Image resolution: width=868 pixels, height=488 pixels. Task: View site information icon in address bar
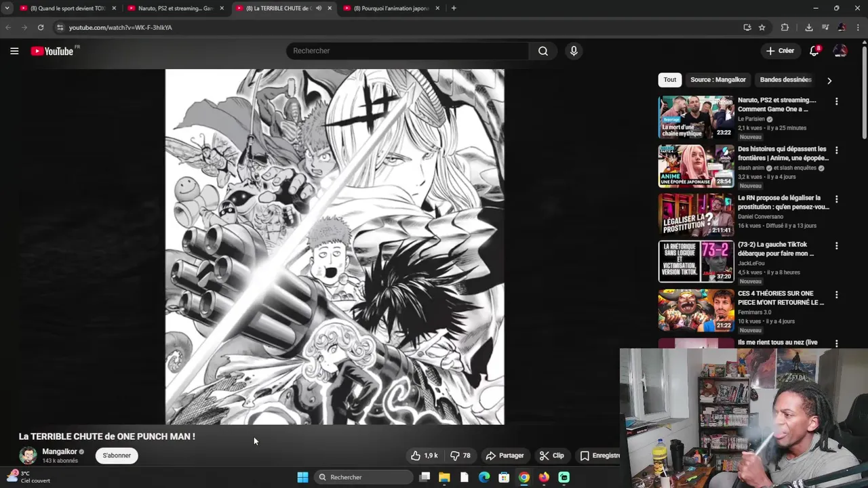point(60,27)
